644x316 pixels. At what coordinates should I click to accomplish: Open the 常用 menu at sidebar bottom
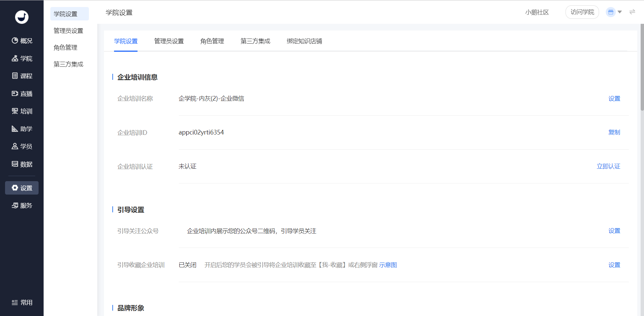pyautogui.click(x=22, y=303)
